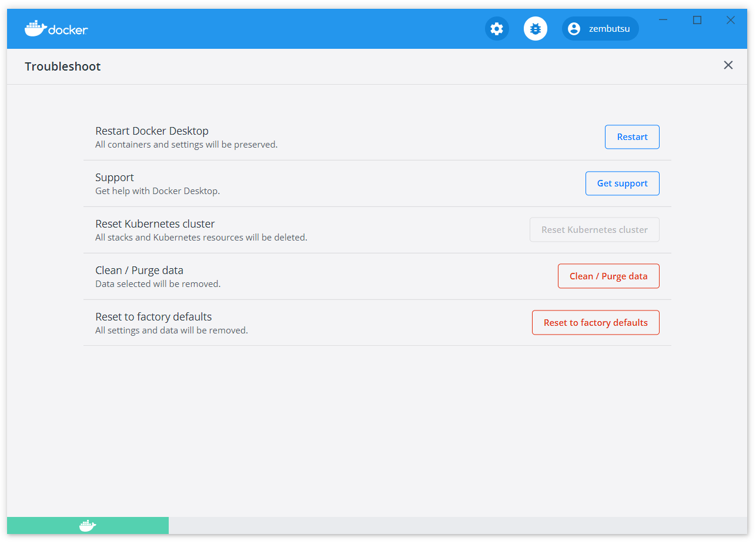Image resolution: width=756 pixels, height=544 pixels.
Task: Click 'Data selected will be removed.' description
Action: (x=158, y=284)
